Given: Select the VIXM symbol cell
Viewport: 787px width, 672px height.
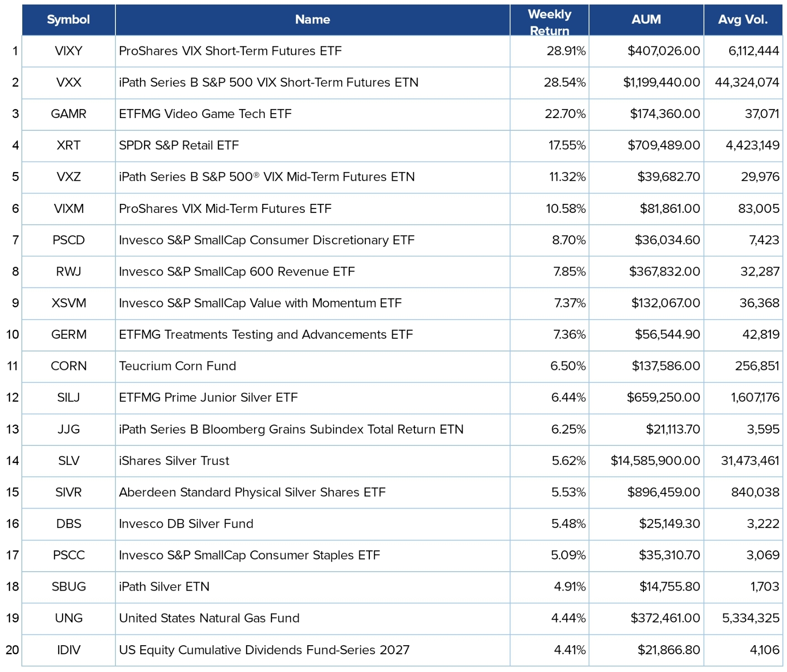Looking at the screenshot, I should (69, 208).
